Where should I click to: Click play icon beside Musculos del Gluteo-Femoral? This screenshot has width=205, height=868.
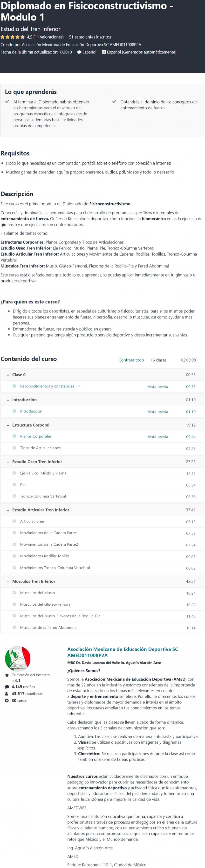click(x=14, y=604)
